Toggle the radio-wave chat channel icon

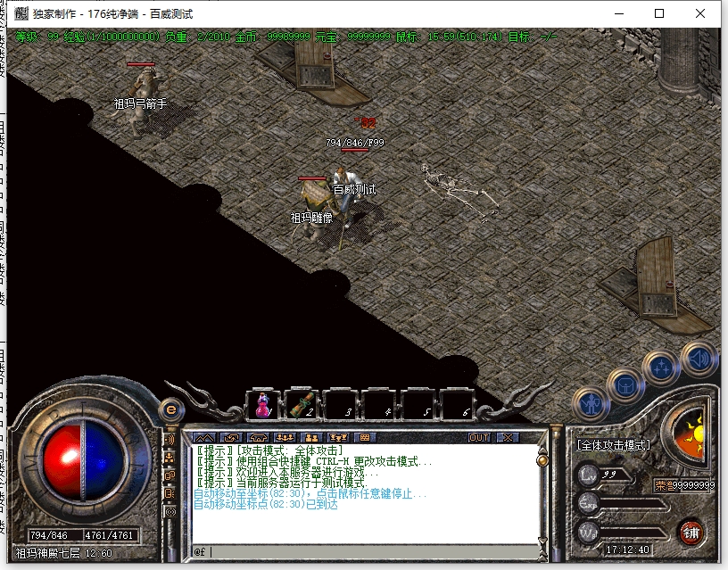pyautogui.click(x=170, y=512)
